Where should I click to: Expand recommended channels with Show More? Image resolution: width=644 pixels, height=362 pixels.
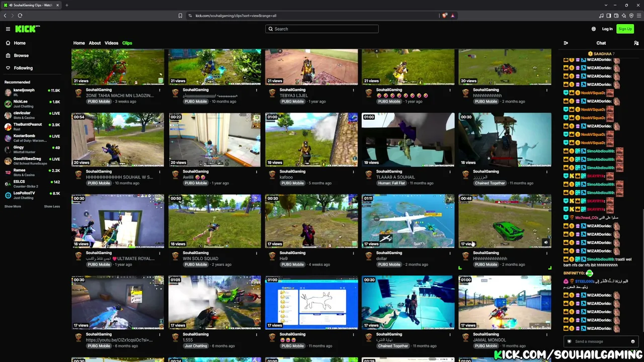coord(13,207)
